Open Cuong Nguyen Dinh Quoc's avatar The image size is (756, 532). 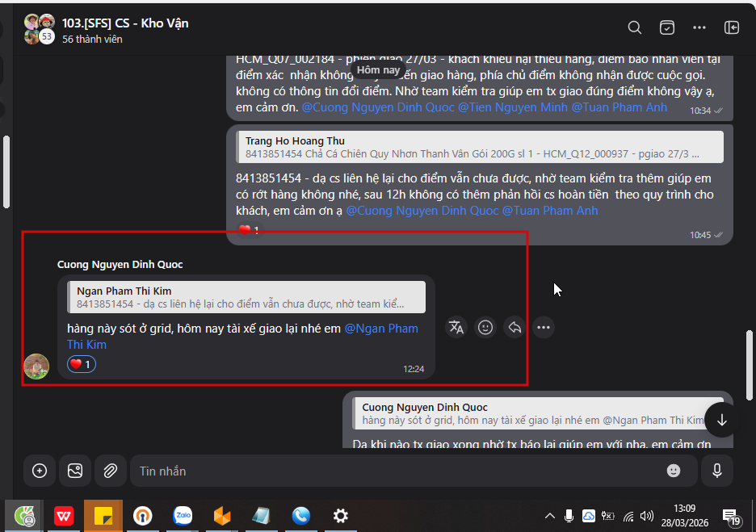(36, 367)
